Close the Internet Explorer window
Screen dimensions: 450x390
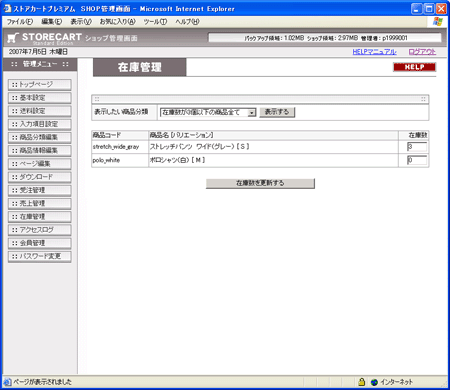click(441, 9)
